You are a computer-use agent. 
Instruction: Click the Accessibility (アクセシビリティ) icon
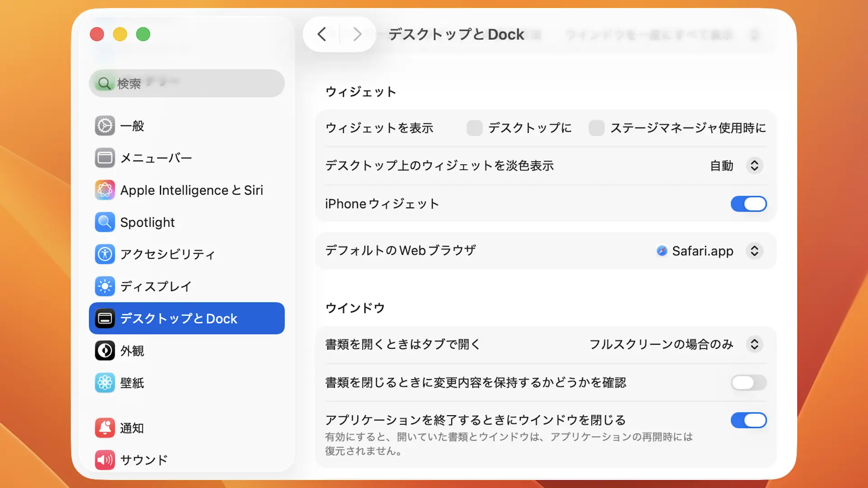(105, 254)
